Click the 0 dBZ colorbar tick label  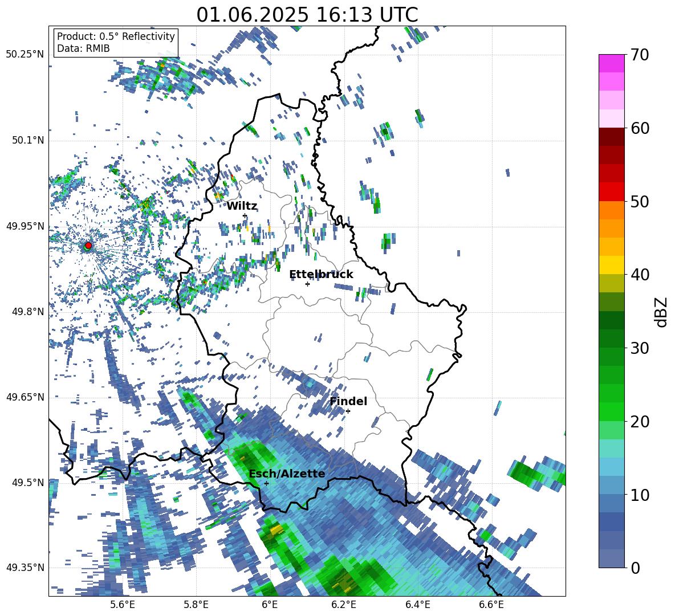click(635, 568)
